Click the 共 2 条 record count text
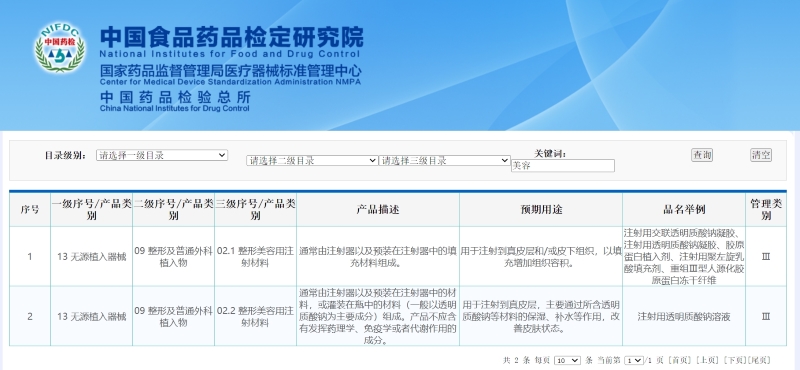Screen dimensions: 800x370 coord(518,360)
